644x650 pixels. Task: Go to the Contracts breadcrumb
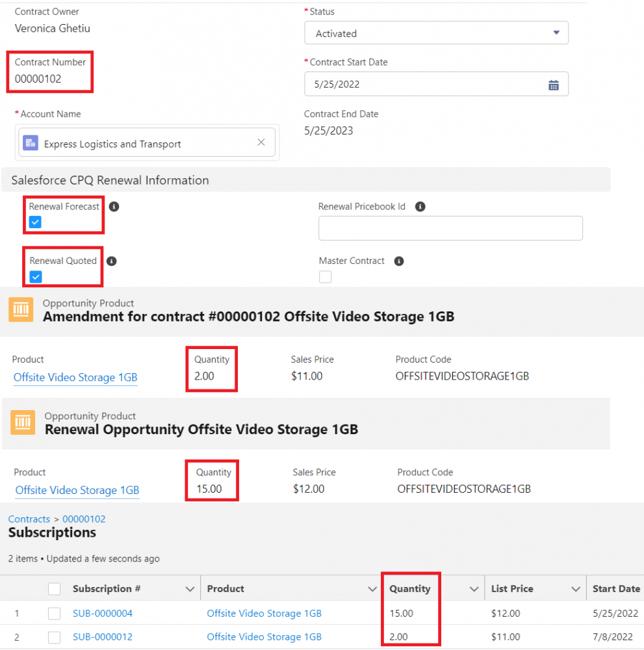coord(29,519)
